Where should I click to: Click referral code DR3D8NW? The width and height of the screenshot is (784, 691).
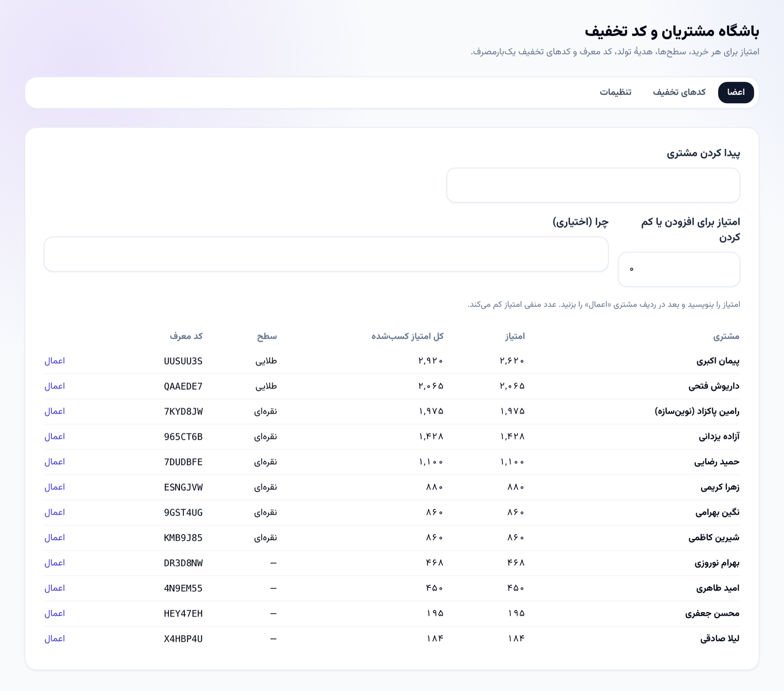[x=183, y=563]
